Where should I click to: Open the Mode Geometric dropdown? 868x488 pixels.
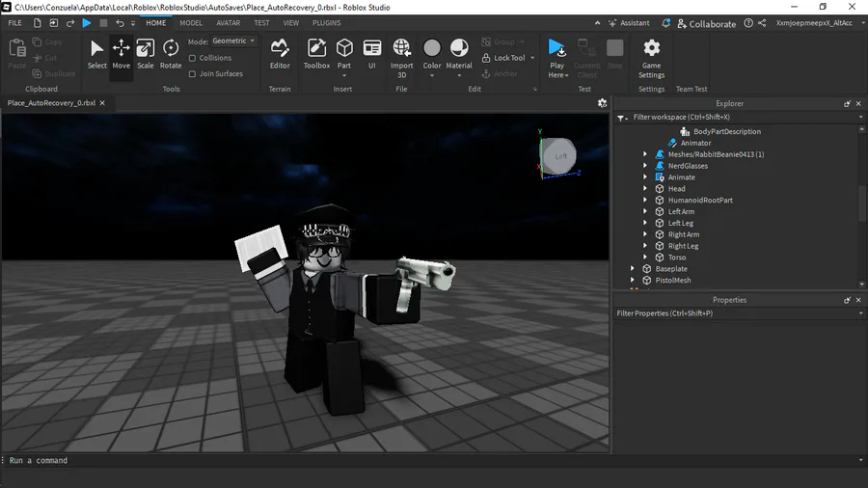[234, 41]
